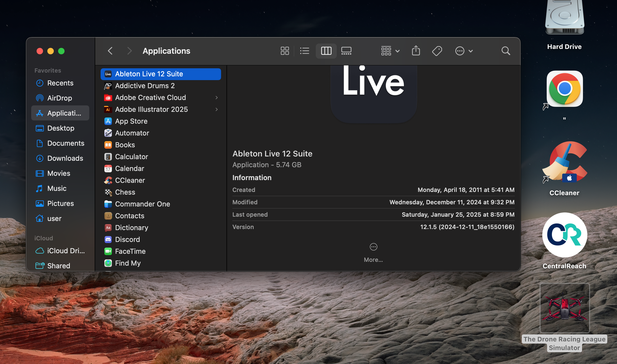Select CentralReach icon on desktop
Viewport: 617px width, 364px height.
click(x=565, y=235)
